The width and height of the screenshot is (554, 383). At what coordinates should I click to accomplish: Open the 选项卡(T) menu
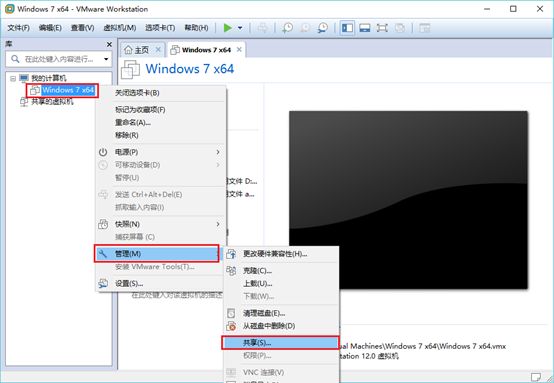coord(160,28)
